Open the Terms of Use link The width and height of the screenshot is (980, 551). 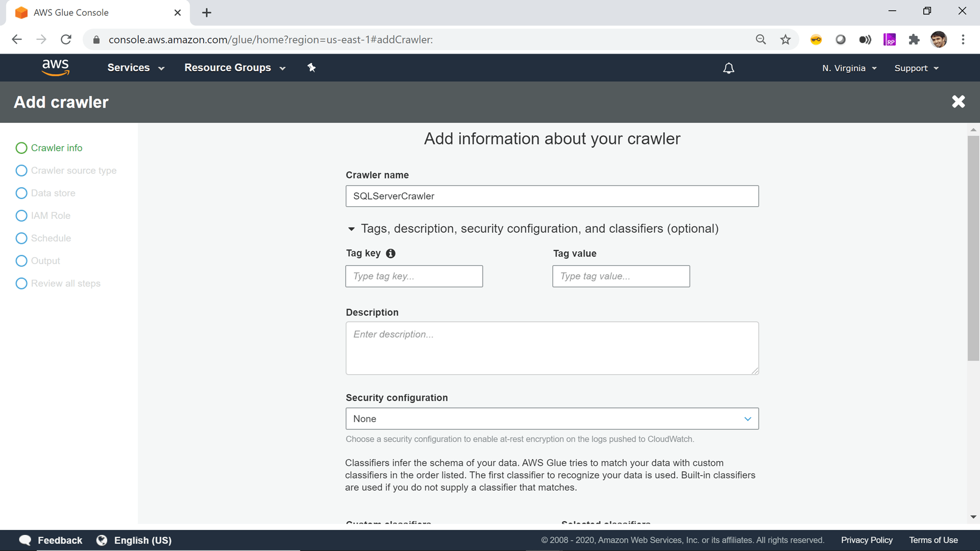[x=933, y=540]
